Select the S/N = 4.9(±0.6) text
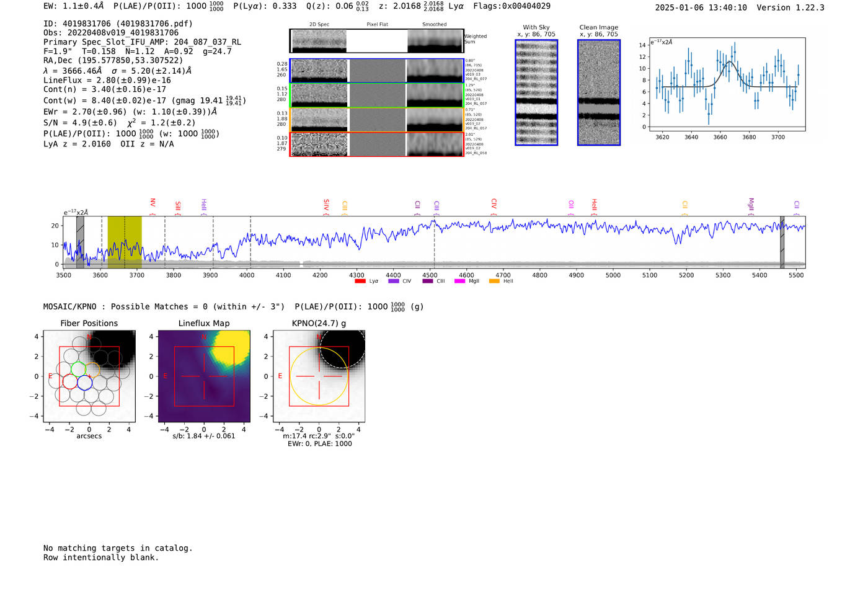The width and height of the screenshot is (868, 591). (x=80, y=122)
